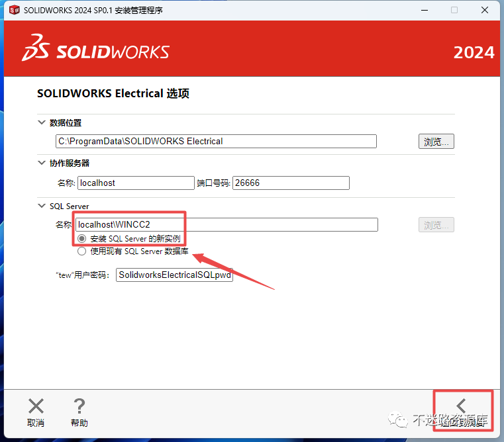This screenshot has height=442, width=504.
Task: Click the SQL Server section label
Action: pos(69,206)
